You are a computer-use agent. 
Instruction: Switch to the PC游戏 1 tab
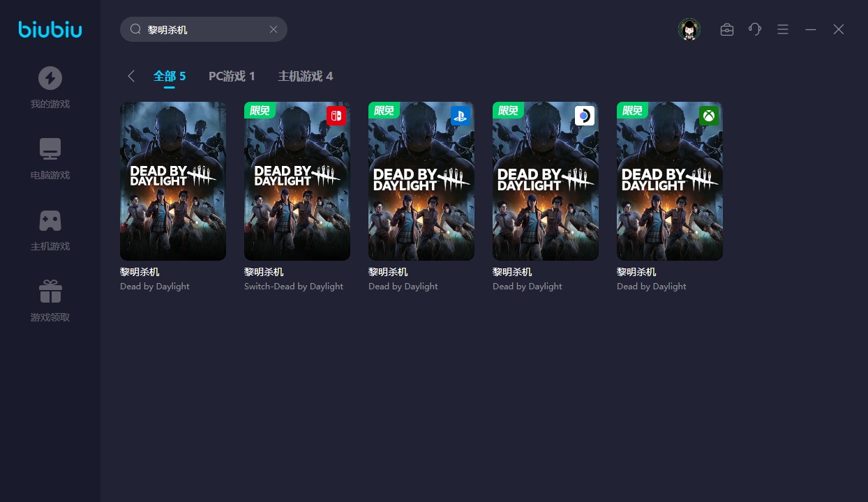[232, 76]
